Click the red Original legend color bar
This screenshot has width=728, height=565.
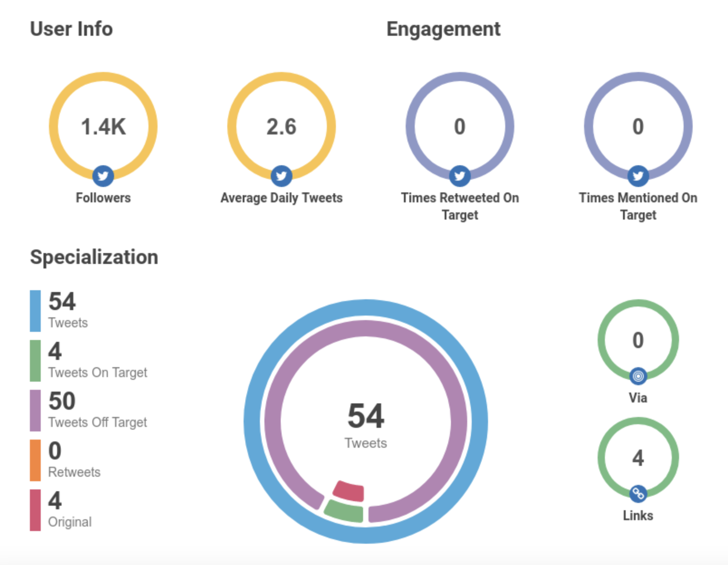tap(35, 510)
